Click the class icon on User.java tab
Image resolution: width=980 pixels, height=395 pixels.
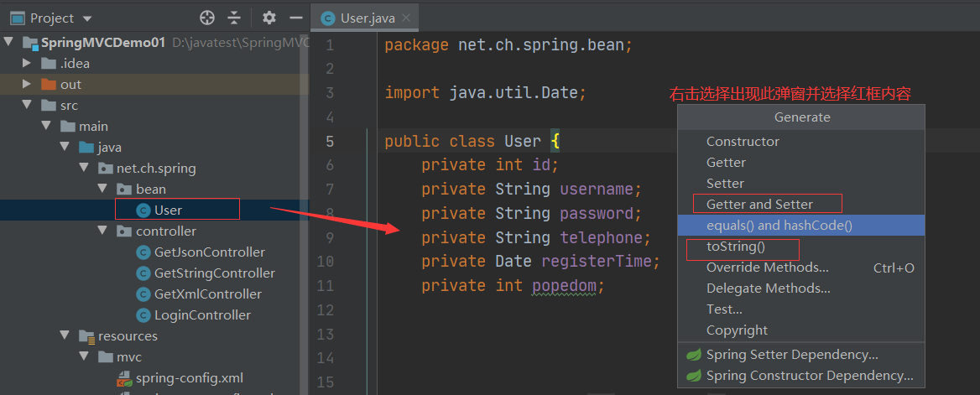click(x=327, y=18)
